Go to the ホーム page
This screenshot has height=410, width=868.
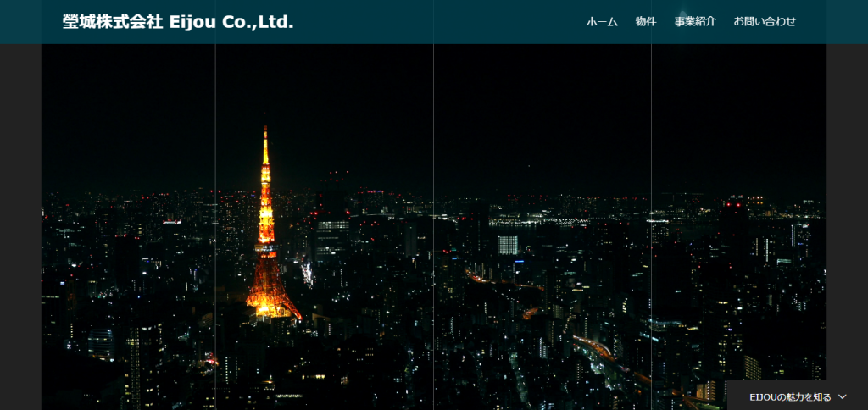click(x=602, y=22)
